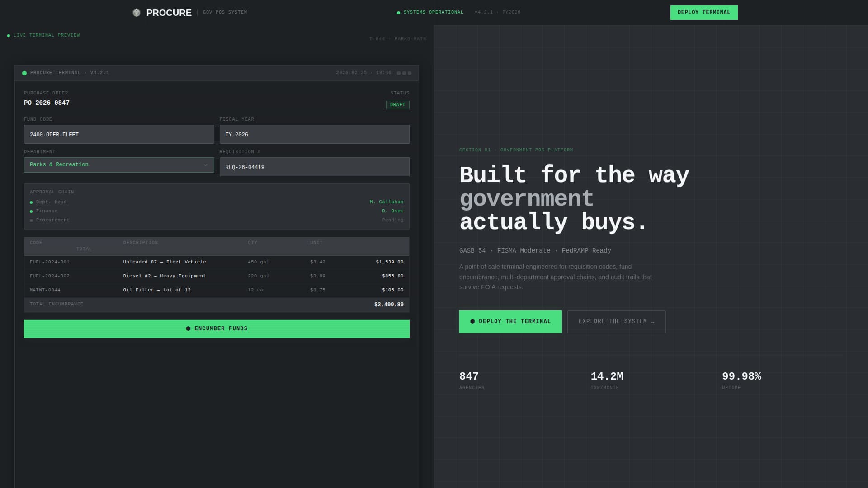Click the Deploy Terminal button in header
The image size is (868, 488).
point(703,13)
